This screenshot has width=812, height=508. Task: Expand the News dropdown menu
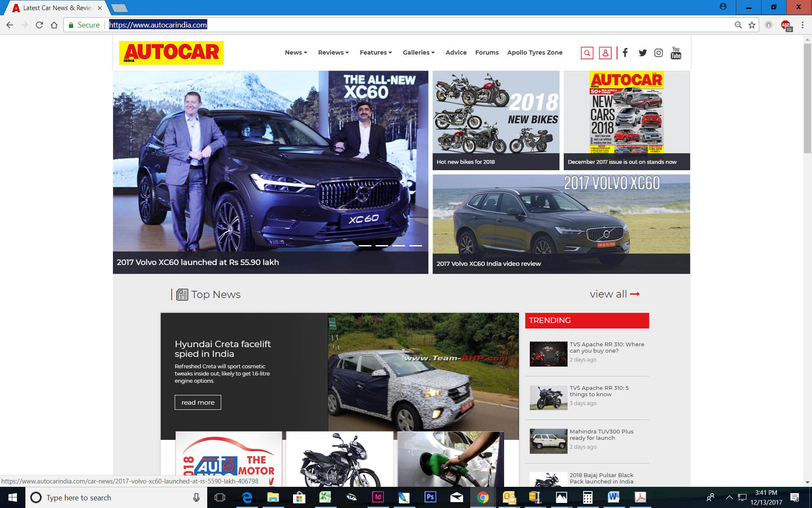tap(296, 52)
